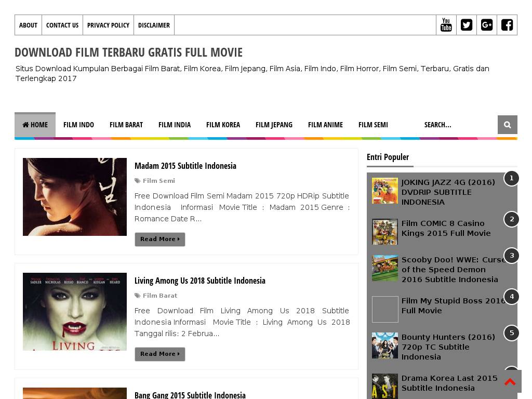Open Film Comic 8 Casino Kings entry

click(446, 229)
